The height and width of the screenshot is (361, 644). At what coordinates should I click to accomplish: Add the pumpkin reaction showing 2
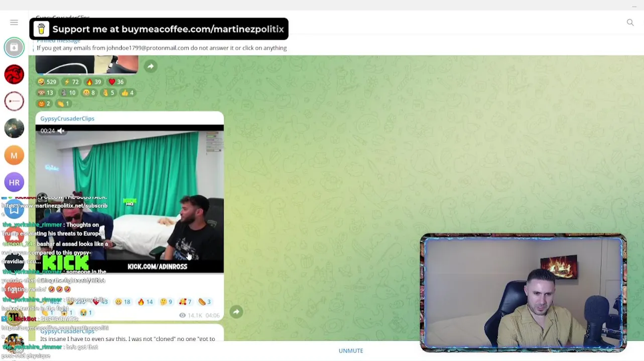pyautogui.click(x=44, y=104)
